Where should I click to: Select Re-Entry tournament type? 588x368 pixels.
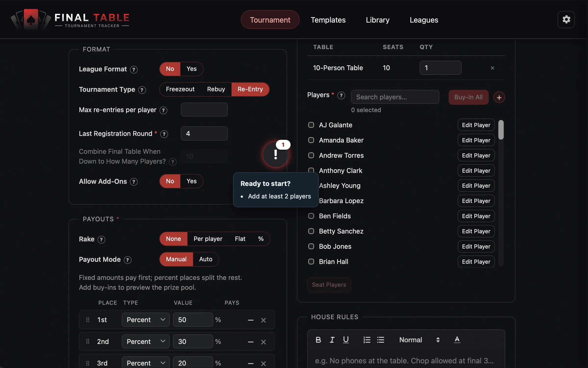click(250, 89)
